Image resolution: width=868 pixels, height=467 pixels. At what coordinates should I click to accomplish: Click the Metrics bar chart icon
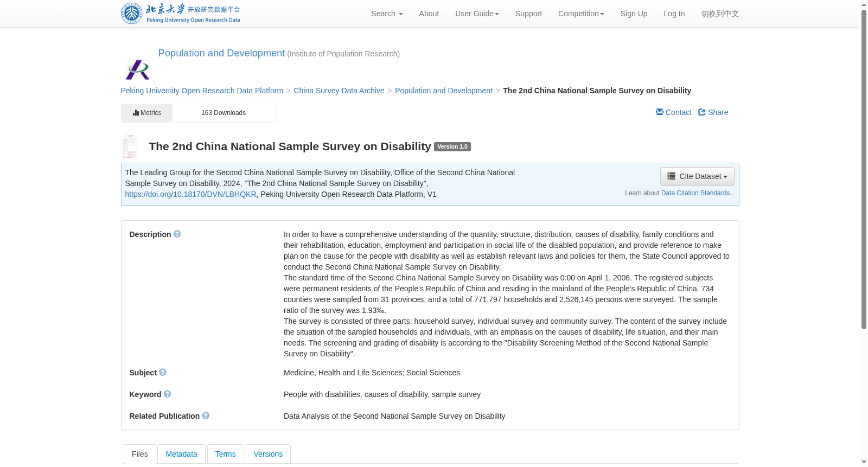click(x=136, y=113)
